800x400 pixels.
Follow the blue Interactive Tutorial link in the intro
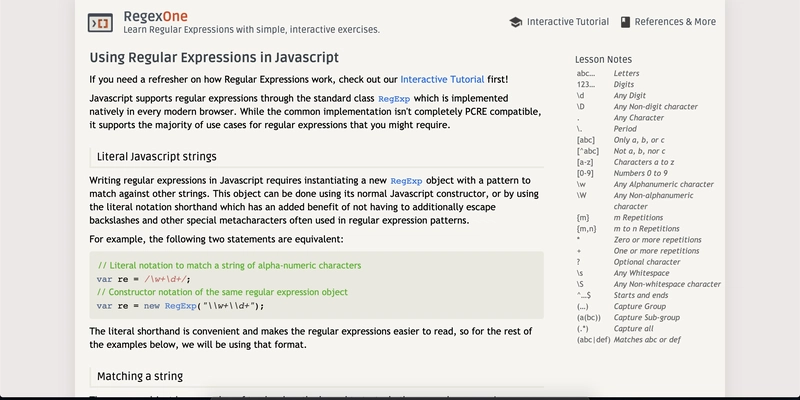442,80
